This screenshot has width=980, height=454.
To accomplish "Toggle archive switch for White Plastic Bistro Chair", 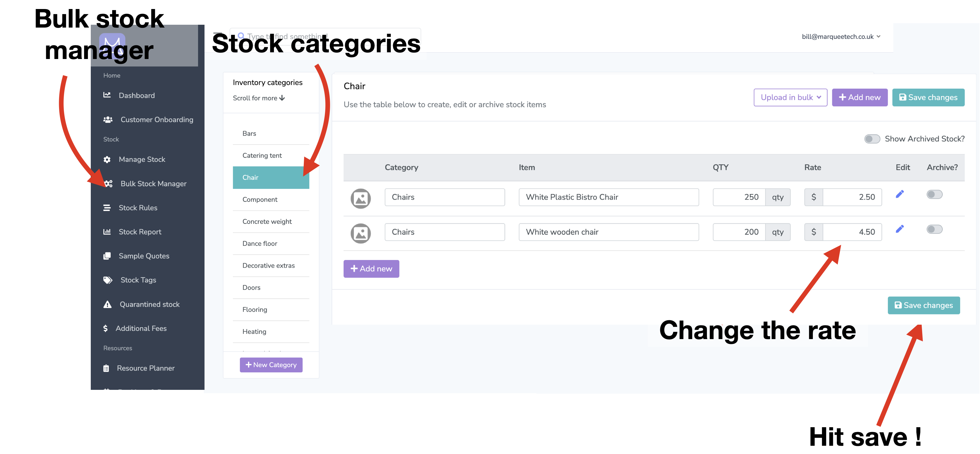I will tap(934, 194).
